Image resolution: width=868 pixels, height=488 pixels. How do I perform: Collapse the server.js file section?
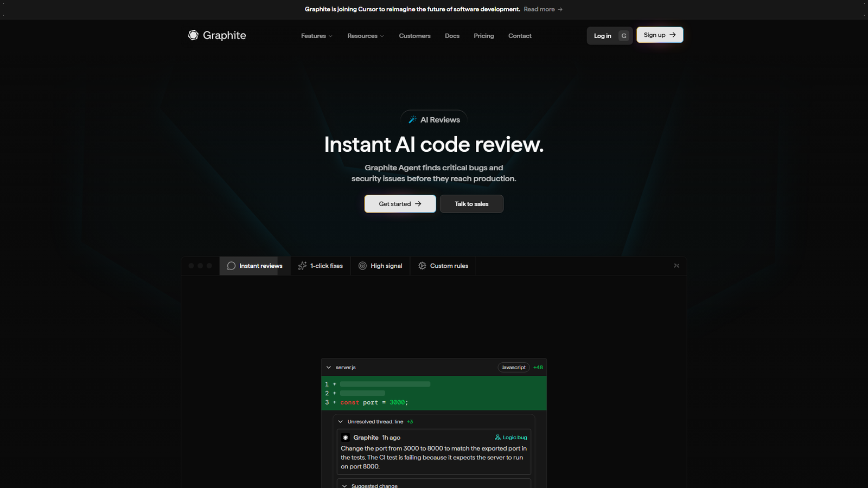[329, 368]
